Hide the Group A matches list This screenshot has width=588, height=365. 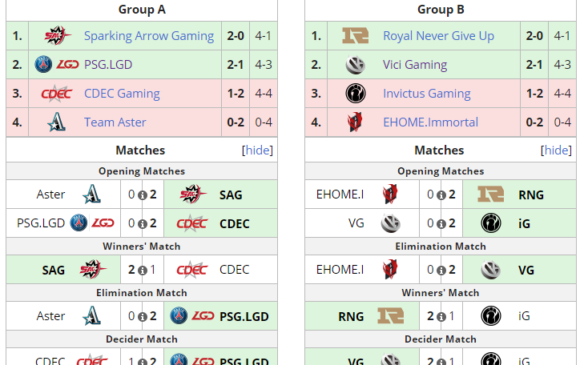point(257,150)
